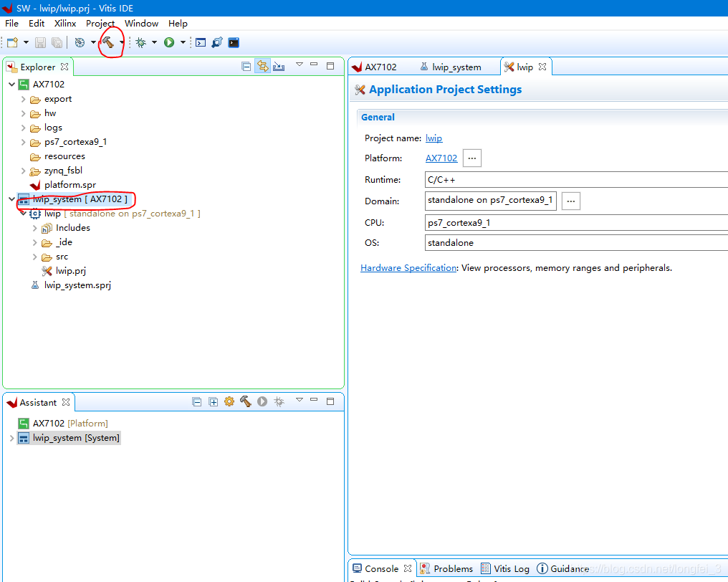Open the Run dropdown arrow
The image size is (728, 582).
pos(183,43)
